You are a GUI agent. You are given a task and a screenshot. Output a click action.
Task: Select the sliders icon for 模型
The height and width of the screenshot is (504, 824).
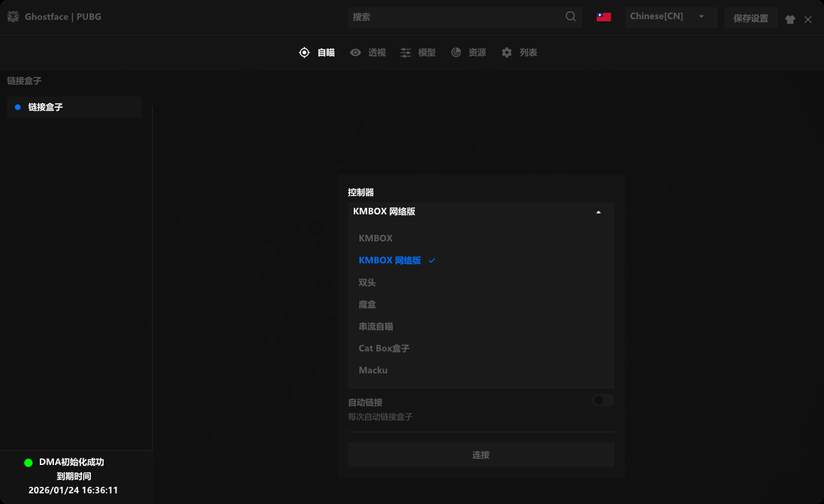406,53
